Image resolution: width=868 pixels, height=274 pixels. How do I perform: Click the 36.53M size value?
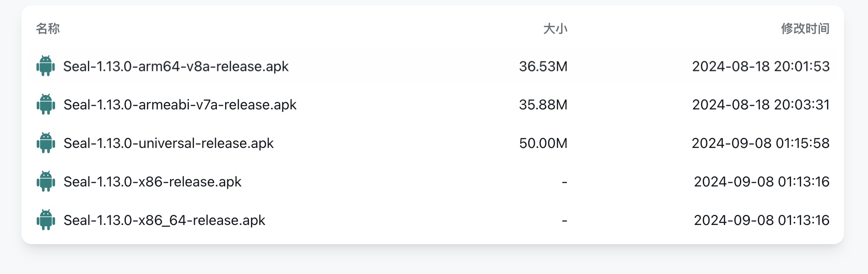pos(543,67)
